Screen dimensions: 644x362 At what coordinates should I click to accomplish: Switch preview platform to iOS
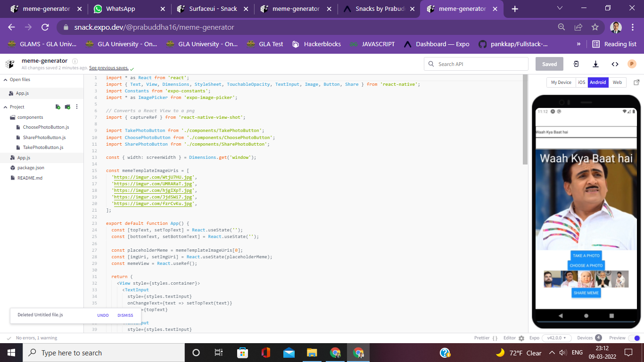pos(582,82)
